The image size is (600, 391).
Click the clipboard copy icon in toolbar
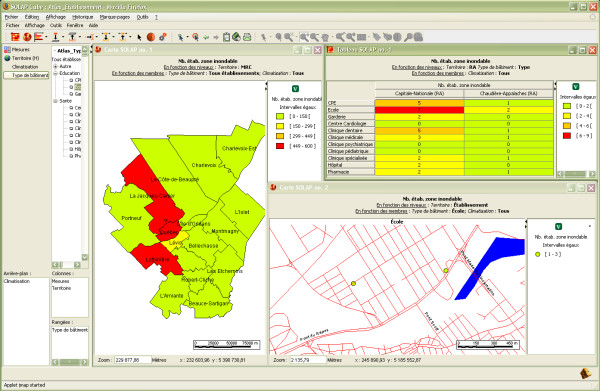(226, 37)
